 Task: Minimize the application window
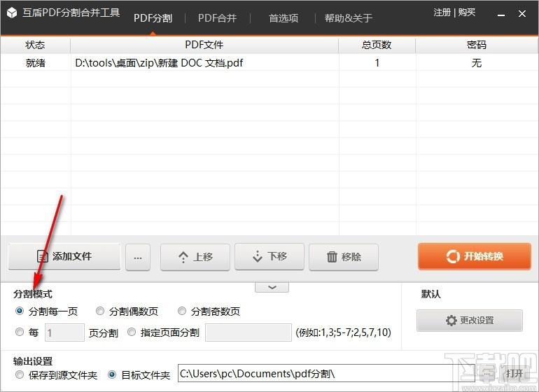click(x=501, y=14)
